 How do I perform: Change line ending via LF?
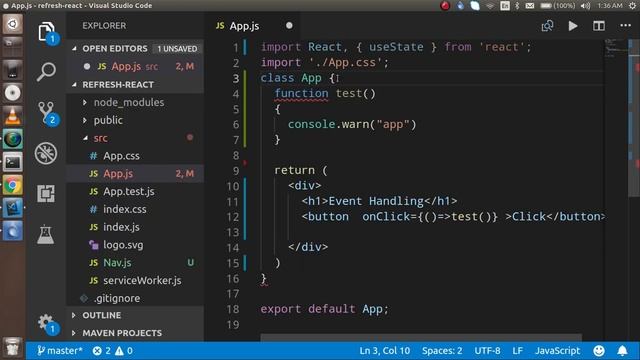[x=518, y=351]
